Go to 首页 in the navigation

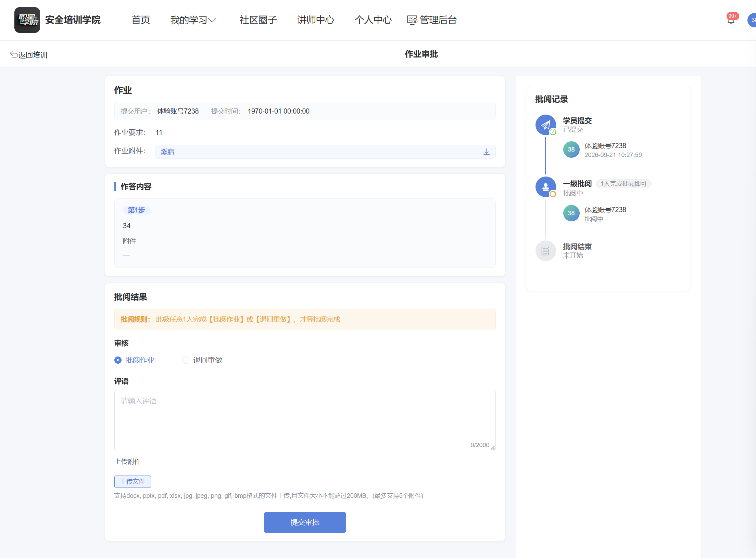(x=140, y=20)
